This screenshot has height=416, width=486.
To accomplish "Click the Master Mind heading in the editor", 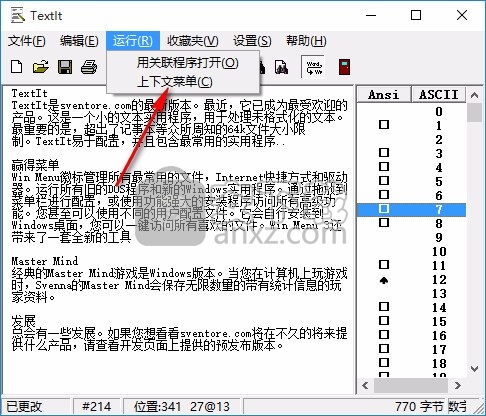I will pyautogui.click(x=45, y=261).
